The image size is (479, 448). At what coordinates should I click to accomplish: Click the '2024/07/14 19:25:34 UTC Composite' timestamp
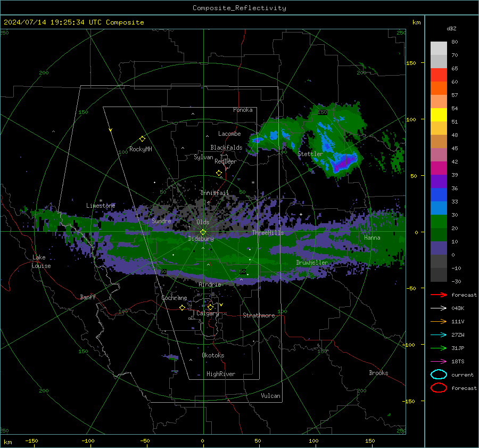tap(74, 22)
